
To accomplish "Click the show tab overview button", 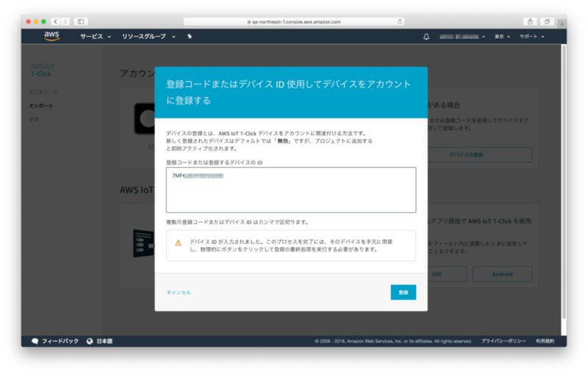I will [x=547, y=21].
